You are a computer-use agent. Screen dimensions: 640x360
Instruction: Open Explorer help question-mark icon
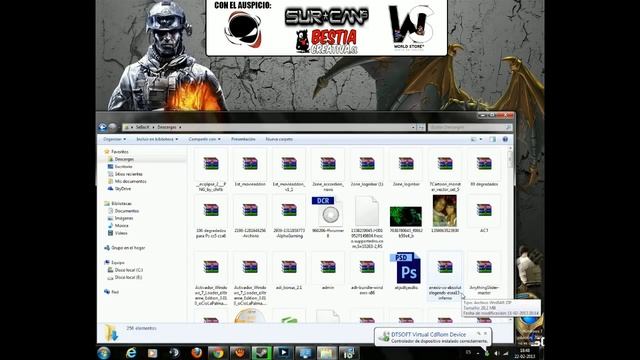[505, 139]
